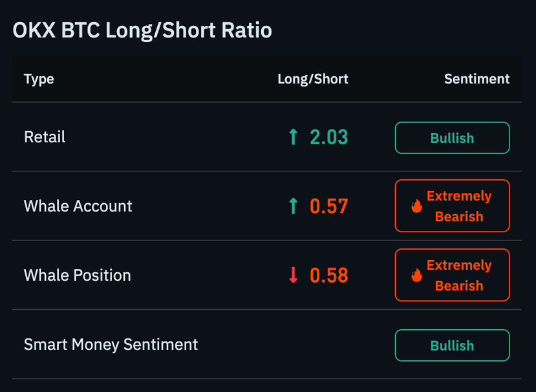Click the Whale Position row label

pyautogui.click(x=77, y=275)
